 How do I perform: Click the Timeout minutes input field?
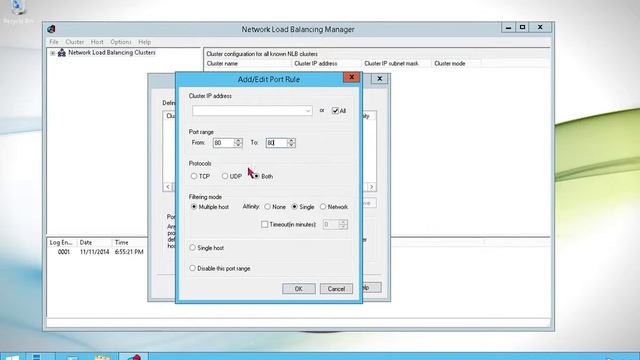(331, 224)
